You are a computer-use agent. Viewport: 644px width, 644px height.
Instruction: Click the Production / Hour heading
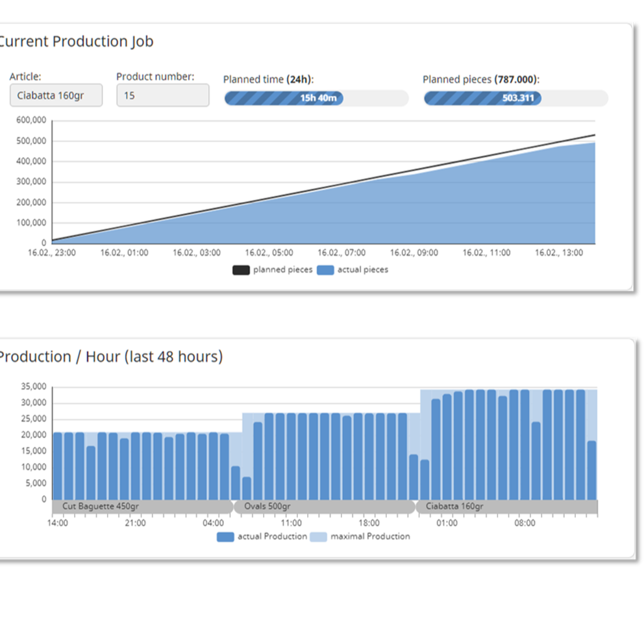110,356
